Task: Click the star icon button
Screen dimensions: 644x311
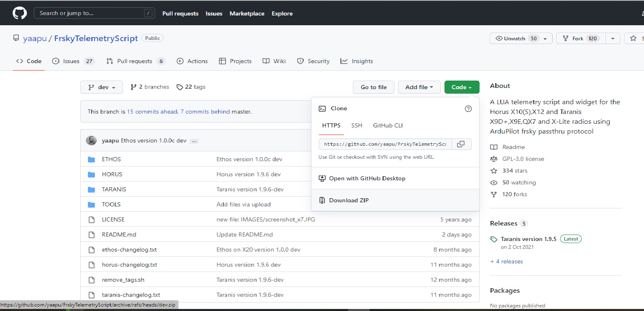Action: (633, 38)
